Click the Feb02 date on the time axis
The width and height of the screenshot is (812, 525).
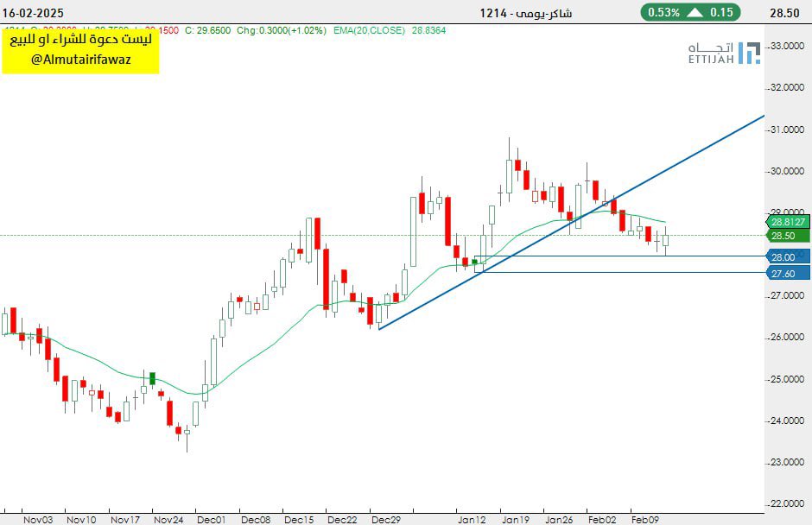pos(602,519)
